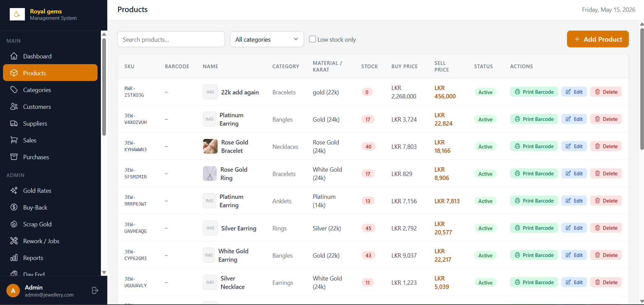Screen dimensions: 644x305
Task: Click the sell price LKR 7,813
Action: [x=447, y=201]
